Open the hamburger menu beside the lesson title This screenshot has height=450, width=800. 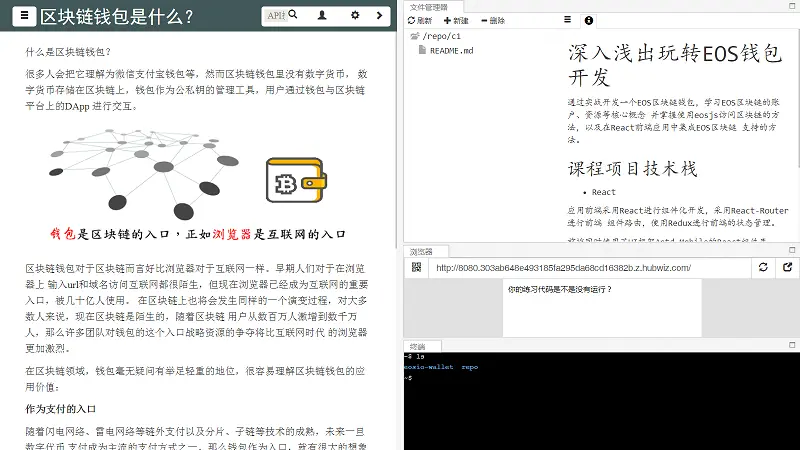tap(24, 16)
